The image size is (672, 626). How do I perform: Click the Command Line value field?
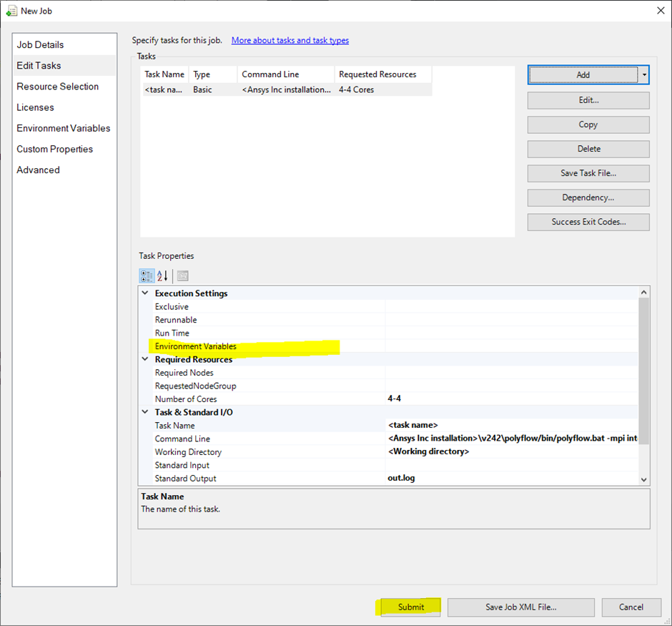coord(513,439)
